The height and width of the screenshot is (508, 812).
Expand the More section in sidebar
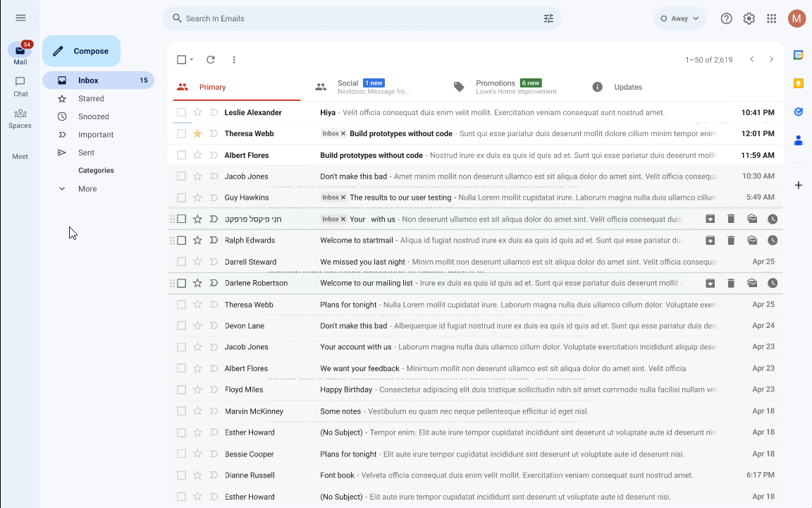(87, 189)
